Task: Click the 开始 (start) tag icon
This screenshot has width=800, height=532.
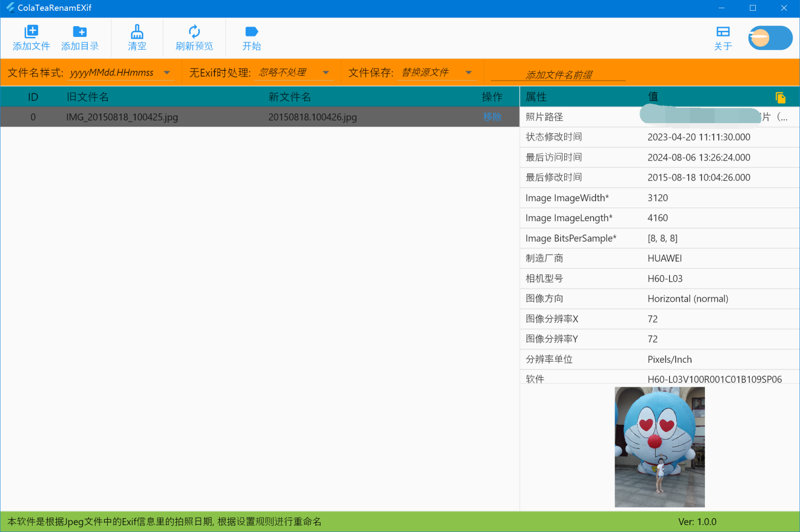Action: (x=252, y=32)
